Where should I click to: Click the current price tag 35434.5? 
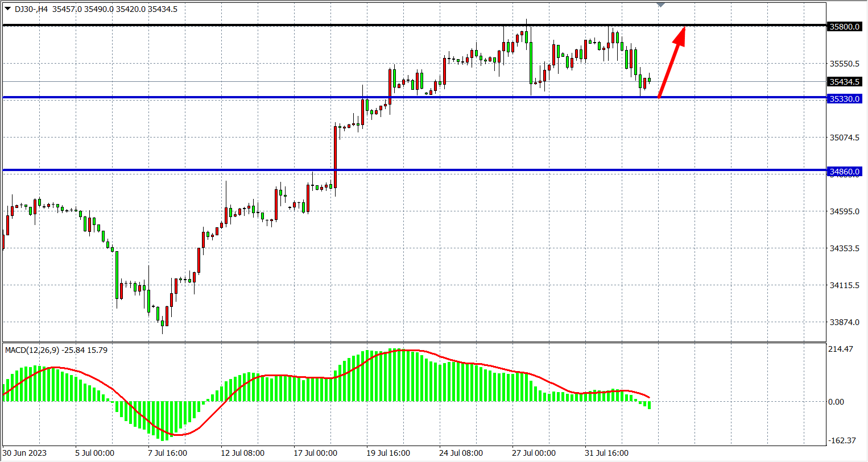pos(845,82)
